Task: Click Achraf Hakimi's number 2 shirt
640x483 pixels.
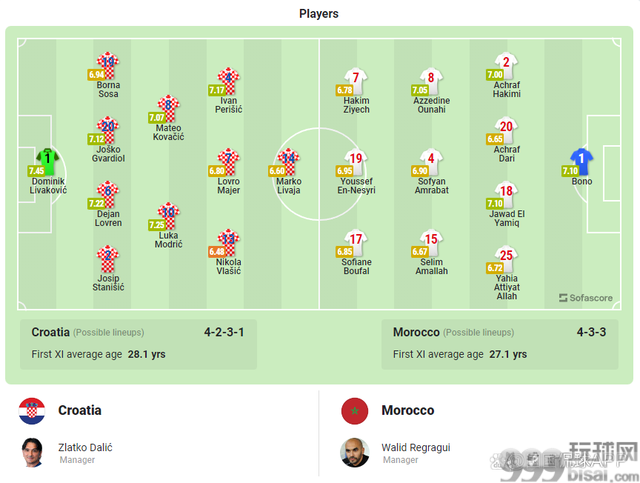Action: [x=506, y=65]
